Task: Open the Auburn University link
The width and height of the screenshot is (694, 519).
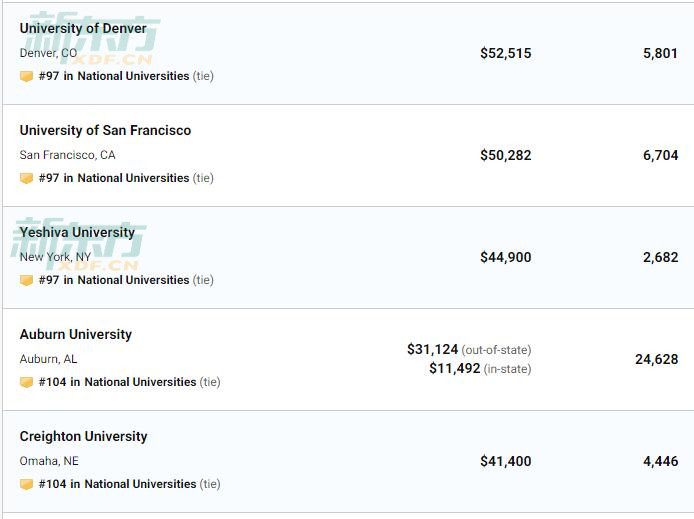Action: [x=76, y=334]
